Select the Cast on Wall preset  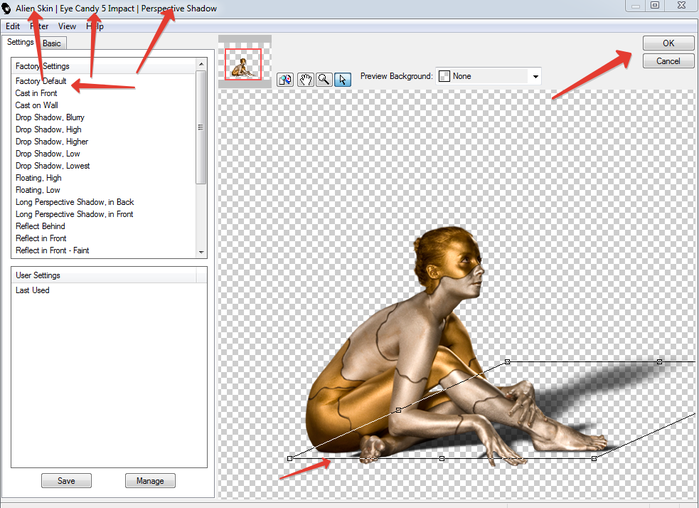pos(37,105)
